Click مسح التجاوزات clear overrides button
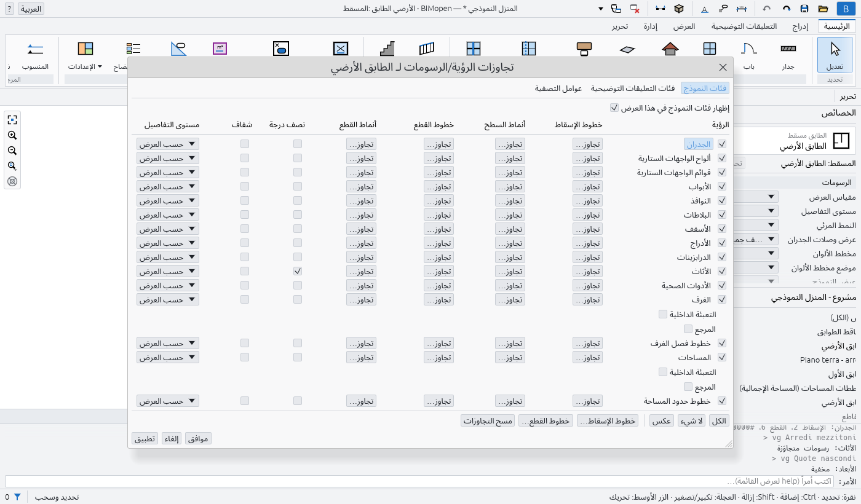 [x=488, y=420]
